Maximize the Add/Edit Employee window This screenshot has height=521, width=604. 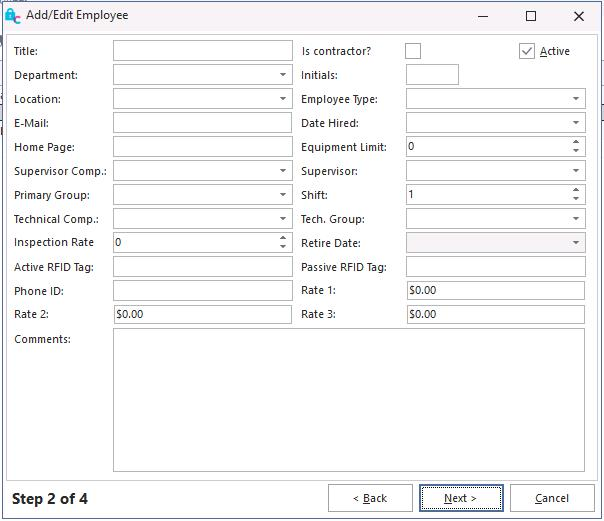point(531,16)
